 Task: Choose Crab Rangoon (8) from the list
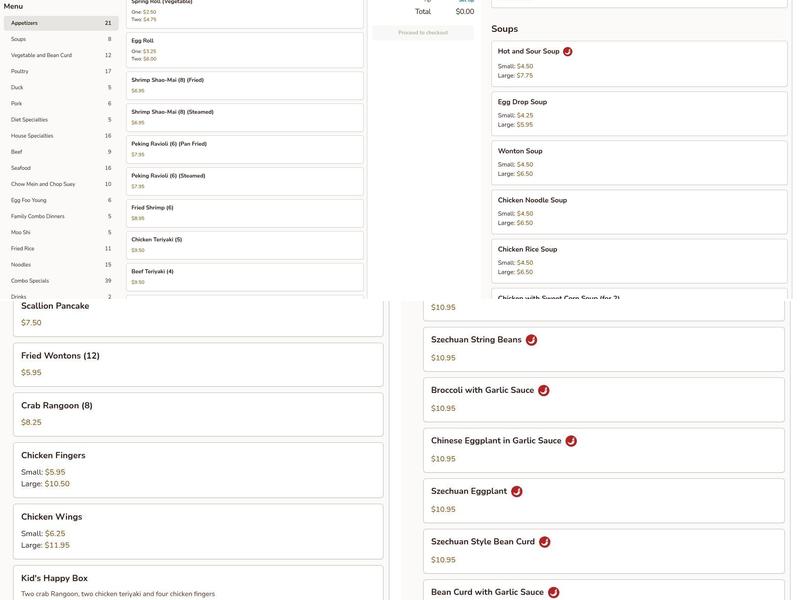click(x=198, y=414)
